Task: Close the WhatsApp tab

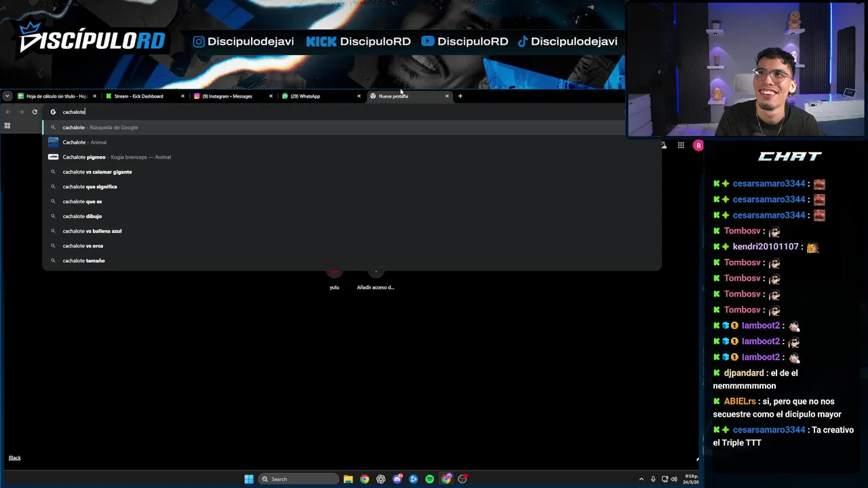Action: click(x=359, y=96)
